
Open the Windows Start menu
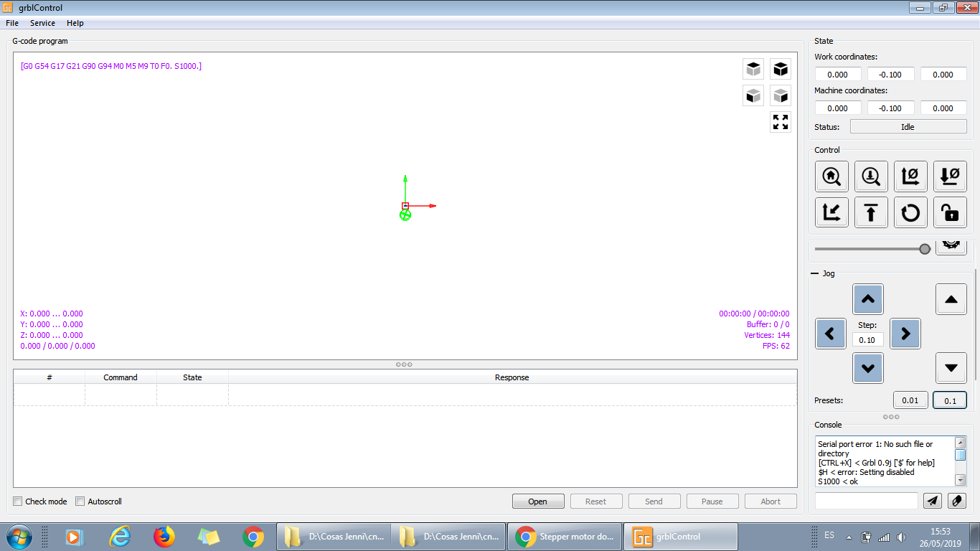click(x=18, y=536)
